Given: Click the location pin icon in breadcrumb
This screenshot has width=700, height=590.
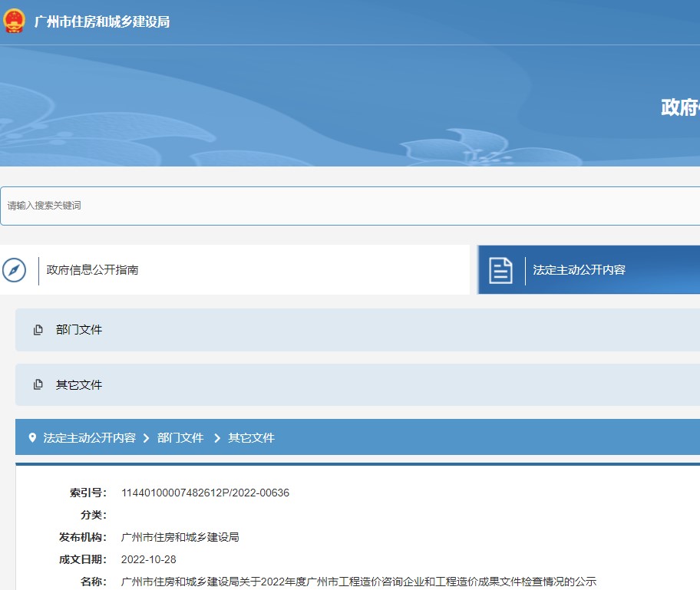Looking at the screenshot, I should (32, 438).
